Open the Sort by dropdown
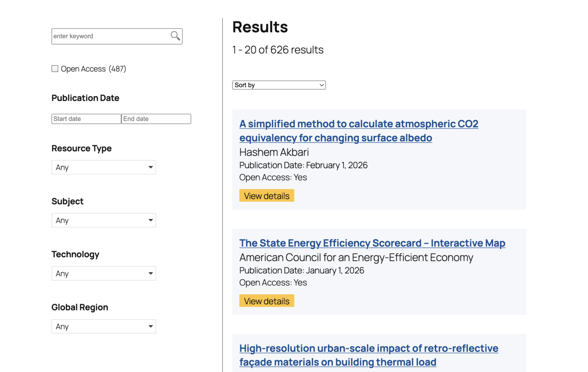The width and height of the screenshot is (588, 372). coord(279,85)
